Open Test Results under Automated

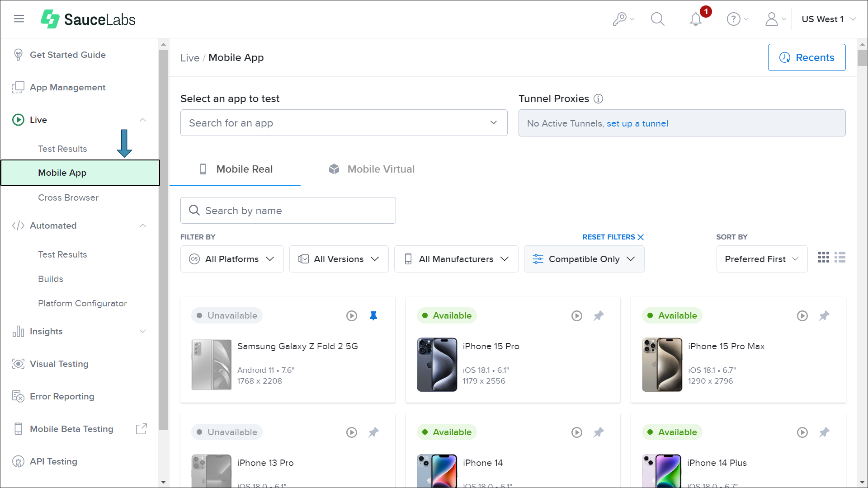click(x=62, y=254)
